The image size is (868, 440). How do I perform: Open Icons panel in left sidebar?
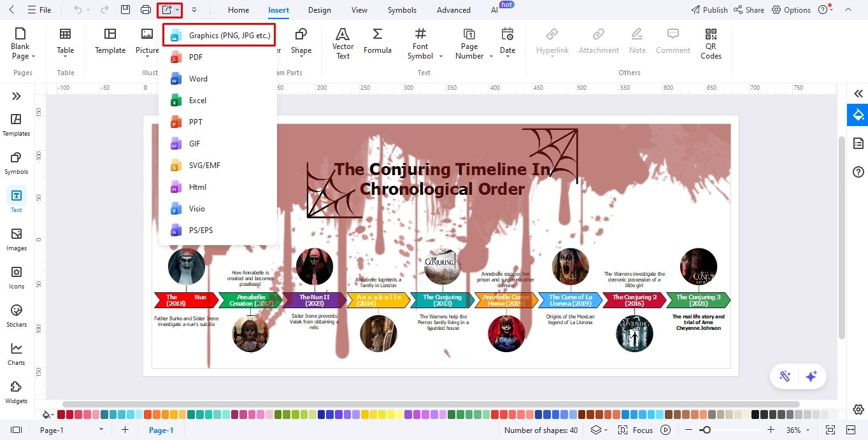(17, 278)
